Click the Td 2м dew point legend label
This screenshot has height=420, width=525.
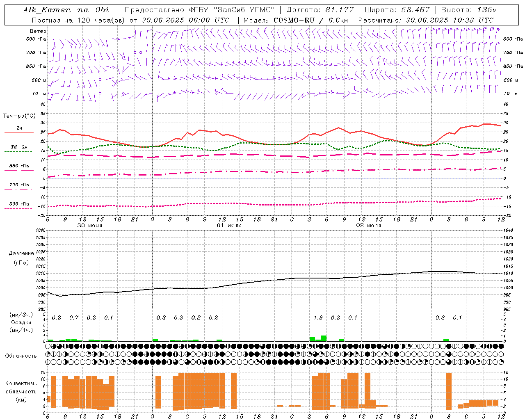pos(19,147)
